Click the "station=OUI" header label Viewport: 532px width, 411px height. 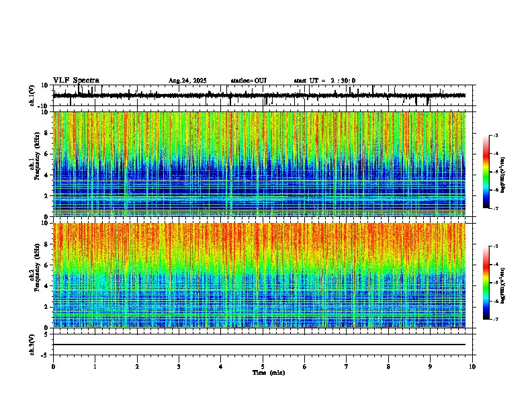(x=249, y=81)
